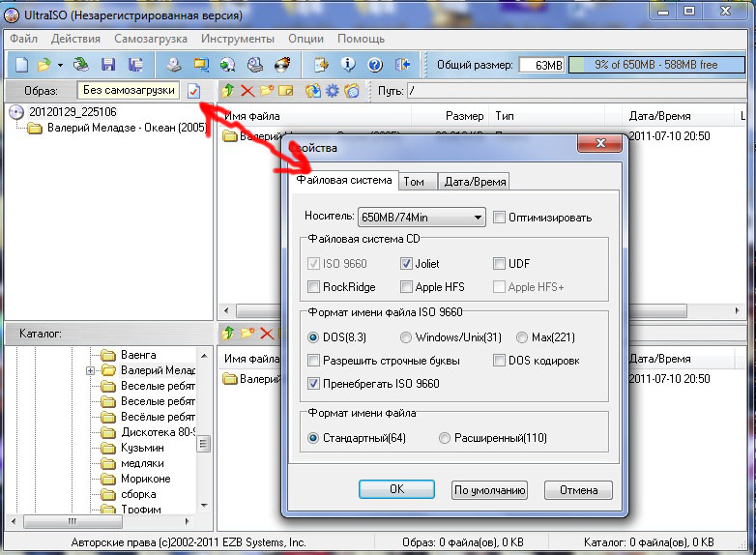Click the disc capacity usage bar
The height and width of the screenshot is (555, 756).
click(x=656, y=65)
